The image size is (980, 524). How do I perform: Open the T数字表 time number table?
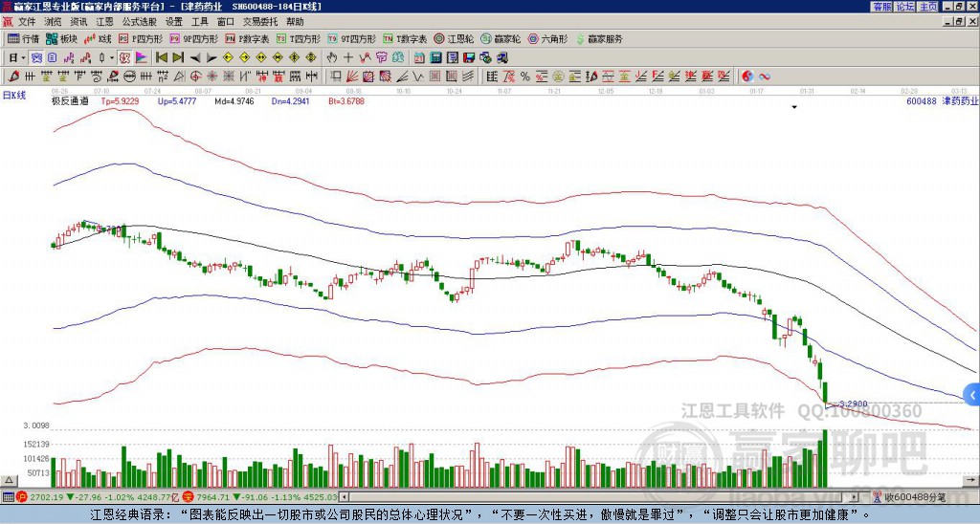tap(405, 38)
